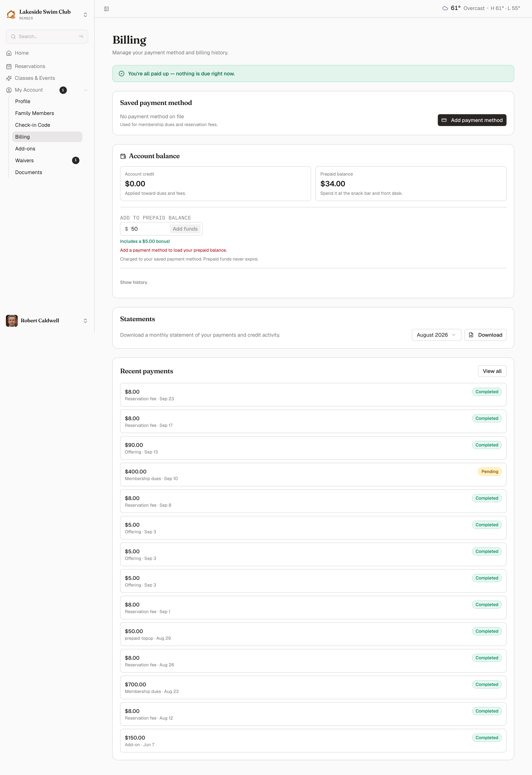The width and height of the screenshot is (532, 775).
Task: Click the My Account notification badge
Action: click(x=63, y=90)
